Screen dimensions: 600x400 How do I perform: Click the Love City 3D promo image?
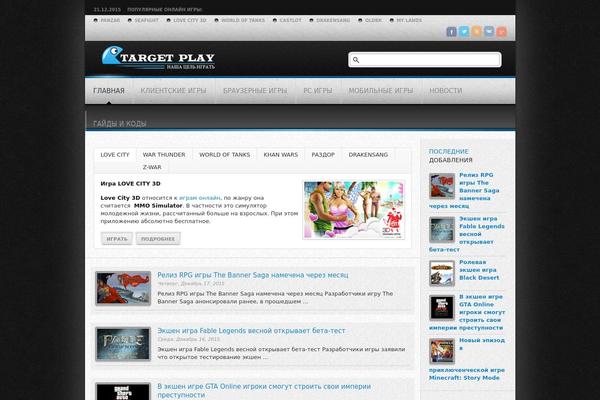(354, 210)
